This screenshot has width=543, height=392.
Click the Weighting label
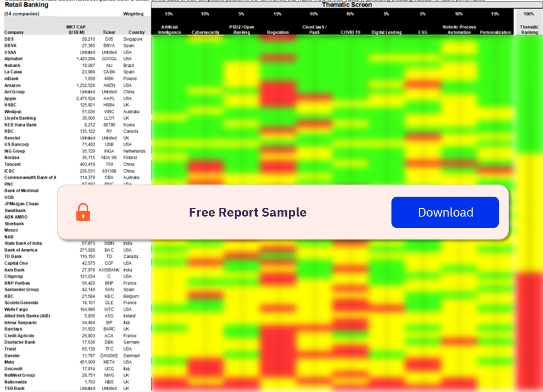point(133,14)
